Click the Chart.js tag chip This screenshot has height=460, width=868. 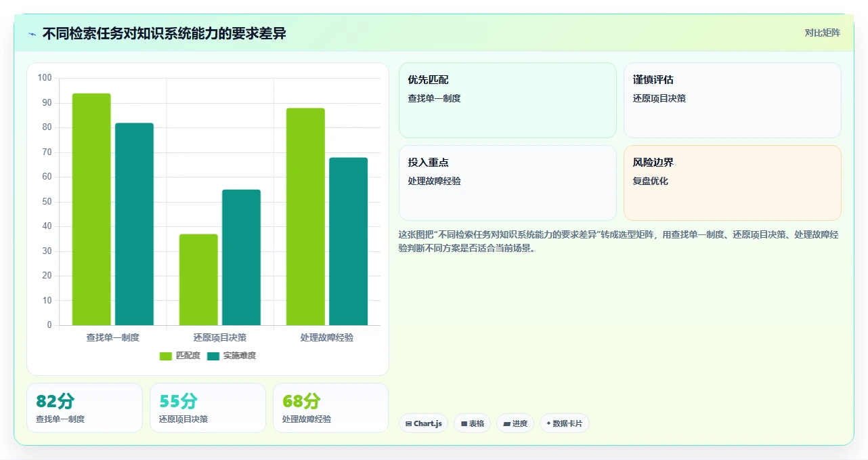pos(423,423)
